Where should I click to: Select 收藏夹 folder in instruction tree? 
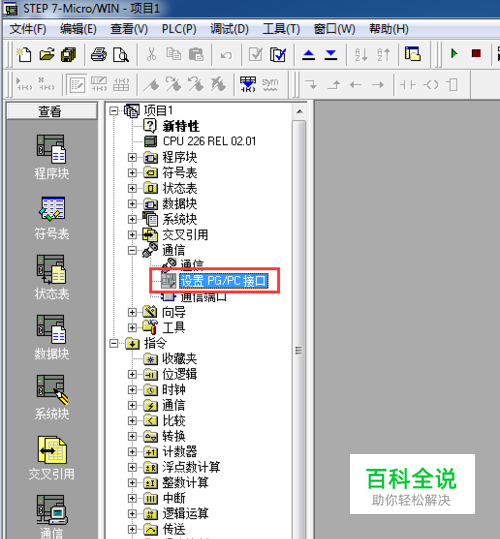(x=179, y=359)
